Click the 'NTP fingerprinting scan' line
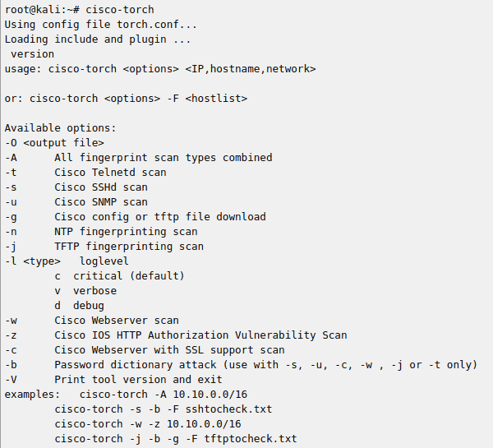Image resolution: width=493 pixels, height=448 pixels. [126, 231]
